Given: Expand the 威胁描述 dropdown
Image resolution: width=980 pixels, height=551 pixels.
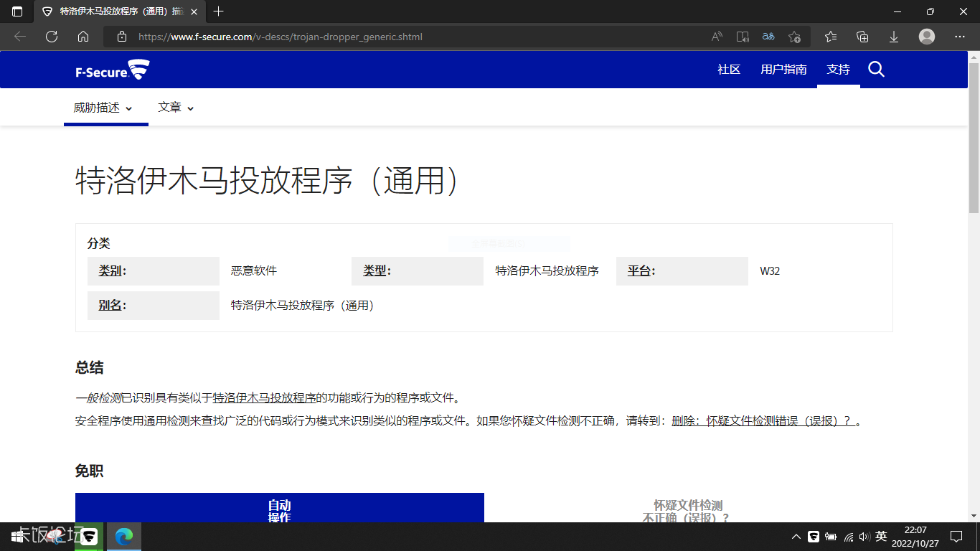Looking at the screenshot, I should point(103,108).
